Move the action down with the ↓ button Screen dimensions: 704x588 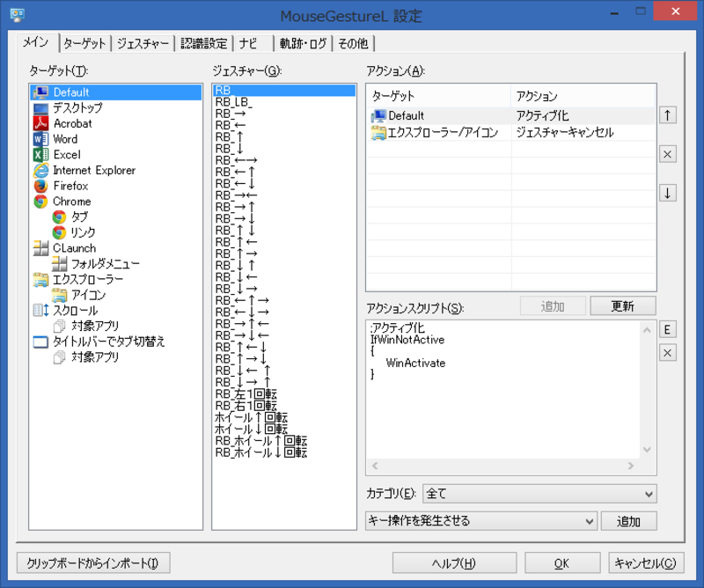click(x=668, y=193)
